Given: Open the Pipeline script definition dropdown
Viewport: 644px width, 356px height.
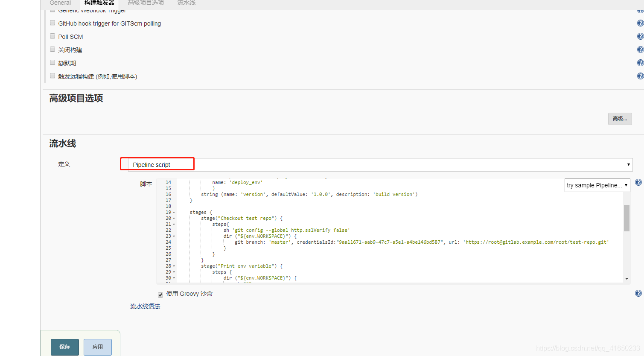Looking at the screenshot, I should pos(380,165).
